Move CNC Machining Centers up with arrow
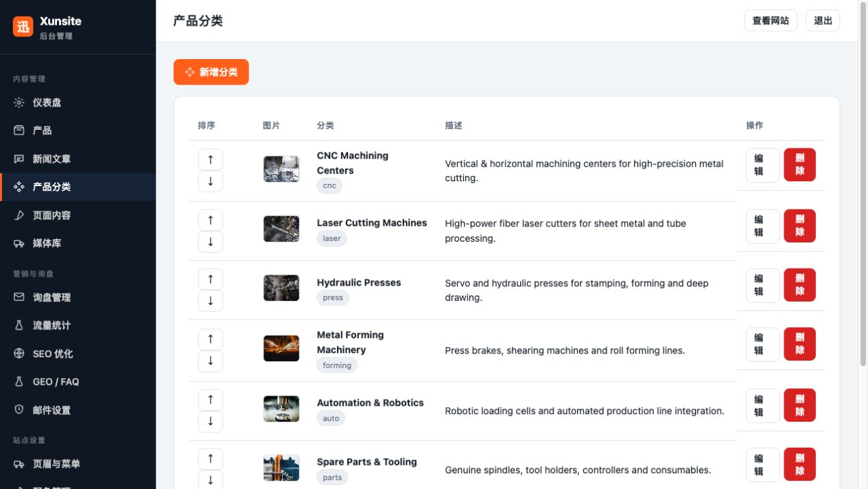868x489 pixels. click(210, 159)
